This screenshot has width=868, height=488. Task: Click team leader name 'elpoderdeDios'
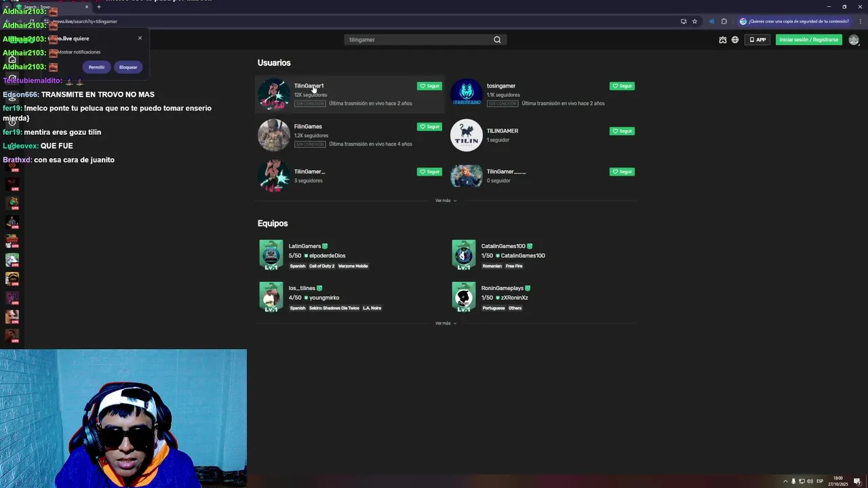click(x=328, y=256)
